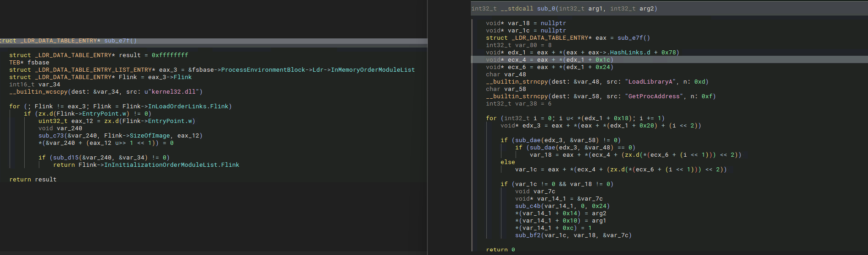Click the 'return 0' statement

tap(501, 250)
